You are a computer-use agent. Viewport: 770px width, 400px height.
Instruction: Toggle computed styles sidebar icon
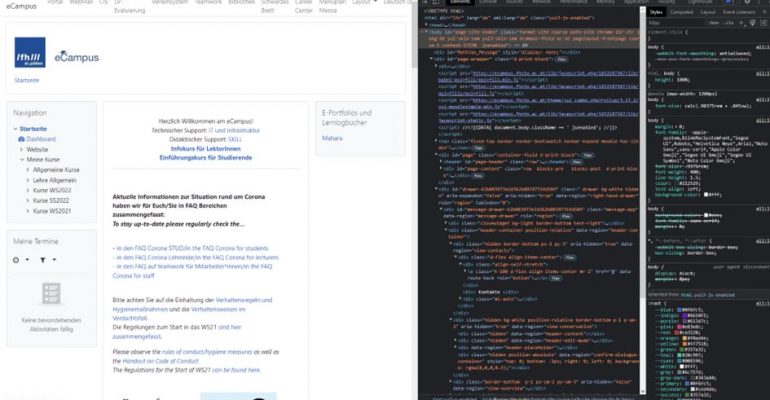(x=763, y=23)
